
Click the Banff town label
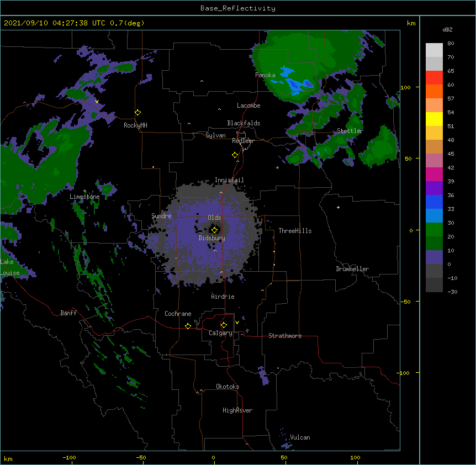point(68,313)
